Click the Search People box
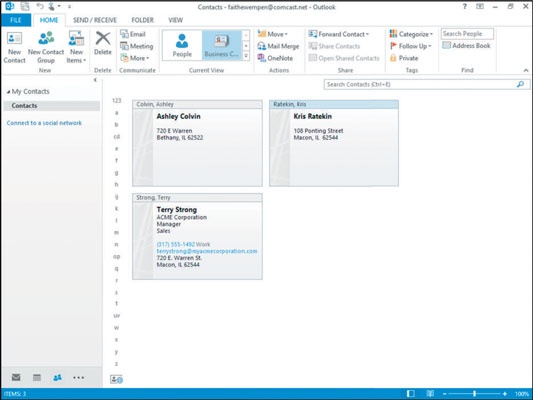Image resolution: width=533 pixels, height=400 pixels. [467, 34]
